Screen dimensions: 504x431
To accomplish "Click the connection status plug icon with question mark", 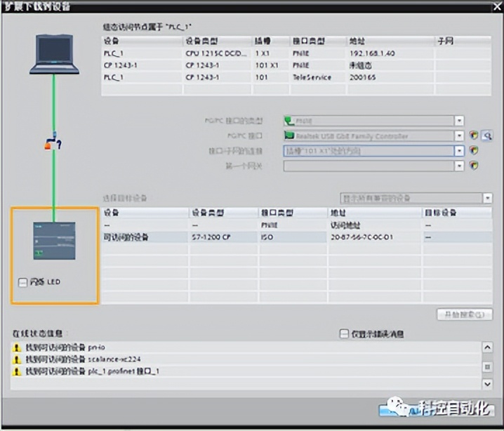I will tap(53, 141).
